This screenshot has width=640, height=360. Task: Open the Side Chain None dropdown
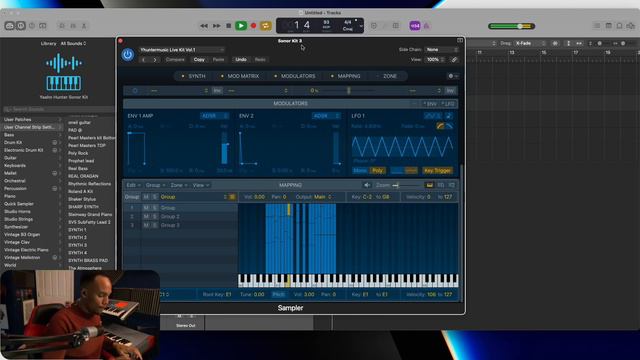442,49
